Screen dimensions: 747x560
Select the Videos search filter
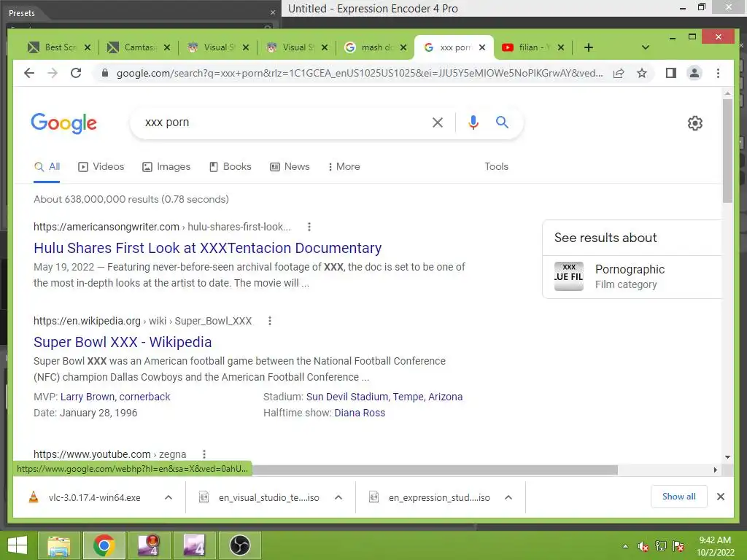click(101, 167)
